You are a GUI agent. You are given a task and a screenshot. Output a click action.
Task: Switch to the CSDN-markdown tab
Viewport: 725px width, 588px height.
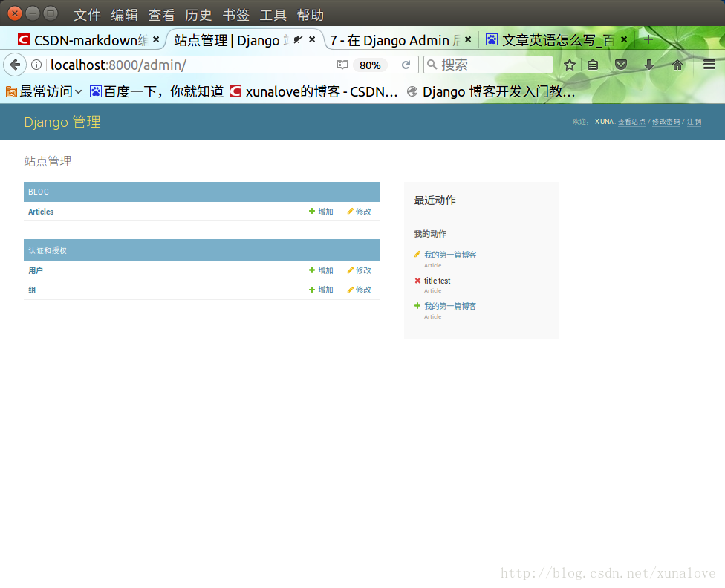click(88, 40)
